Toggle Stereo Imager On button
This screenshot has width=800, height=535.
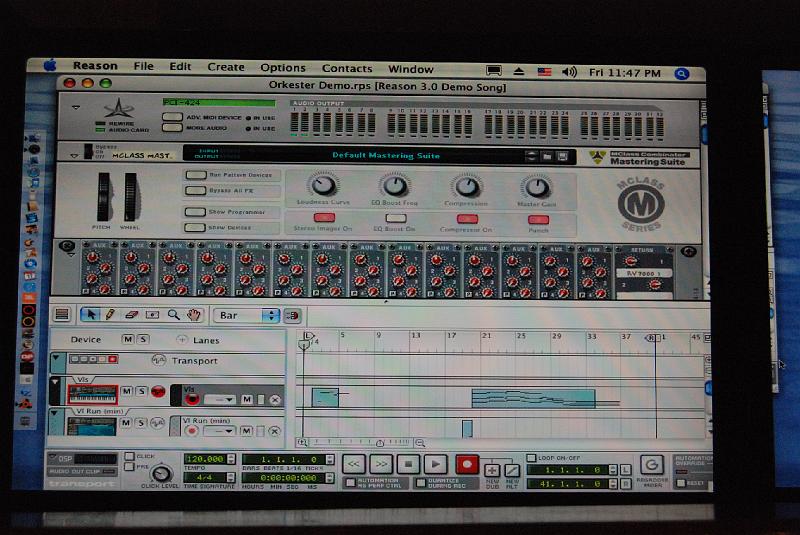click(x=324, y=217)
